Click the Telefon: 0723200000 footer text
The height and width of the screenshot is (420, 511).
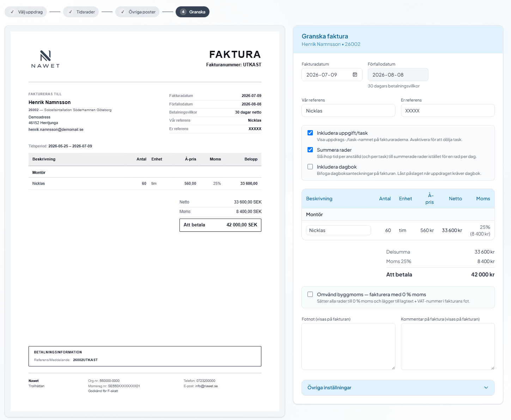point(199,381)
